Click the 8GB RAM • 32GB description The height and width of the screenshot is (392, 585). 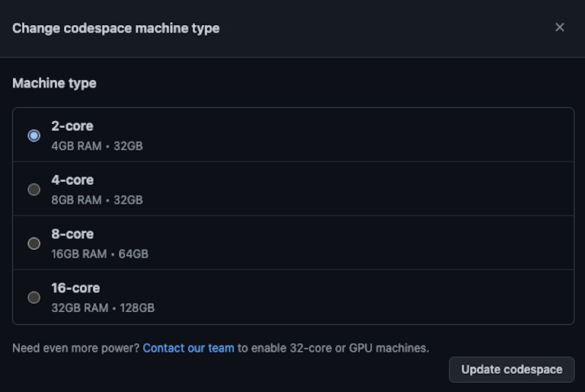(x=97, y=200)
